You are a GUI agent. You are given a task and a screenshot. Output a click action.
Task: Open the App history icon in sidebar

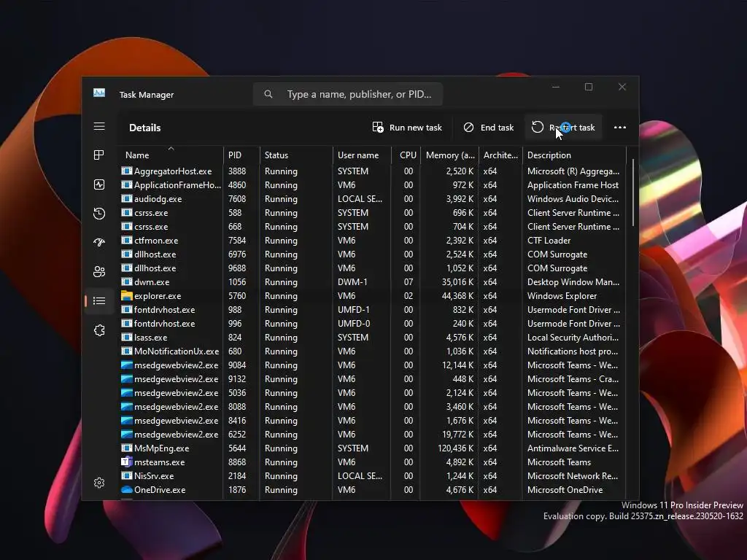[99, 214]
